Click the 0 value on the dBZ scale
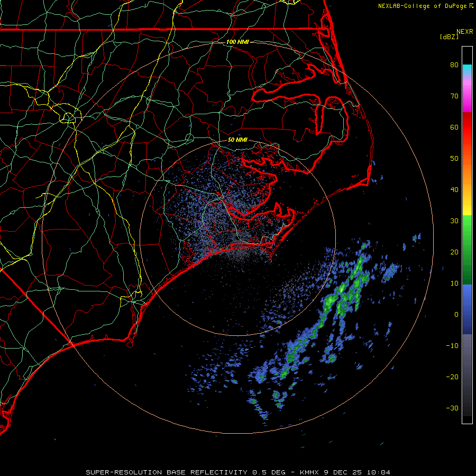This screenshot has width=476, height=476. pyautogui.click(x=456, y=315)
